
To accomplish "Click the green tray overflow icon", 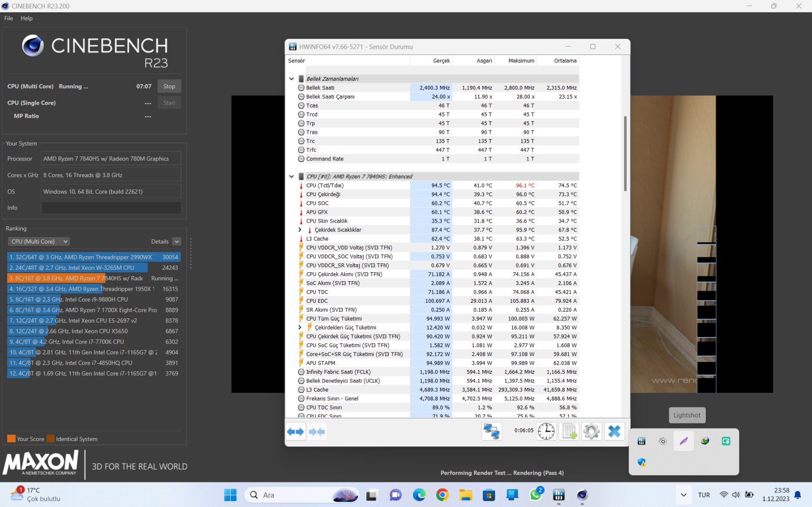I will 726,441.
